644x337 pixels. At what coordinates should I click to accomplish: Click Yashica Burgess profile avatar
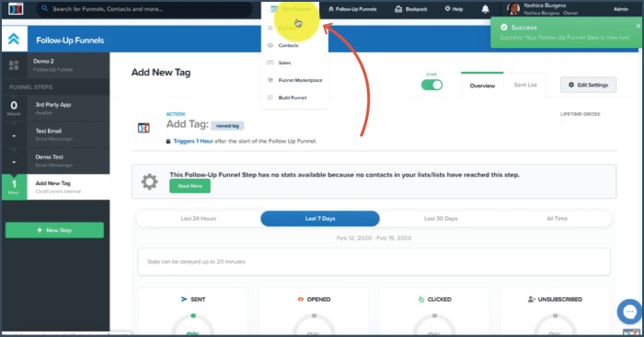click(513, 8)
